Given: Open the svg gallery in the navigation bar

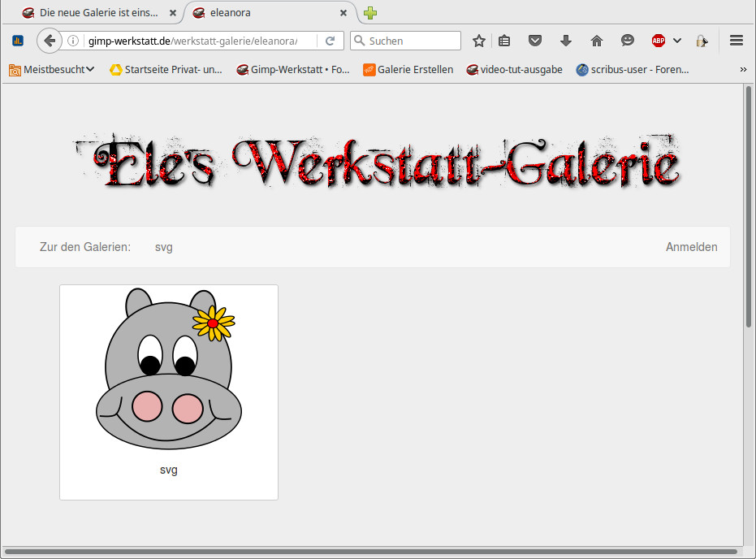Looking at the screenshot, I should pyautogui.click(x=164, y=247).
